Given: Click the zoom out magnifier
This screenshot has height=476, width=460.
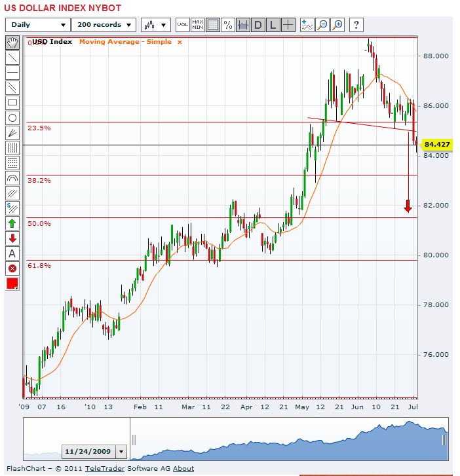Looking at the screenshot, I should tap(322, 25).
